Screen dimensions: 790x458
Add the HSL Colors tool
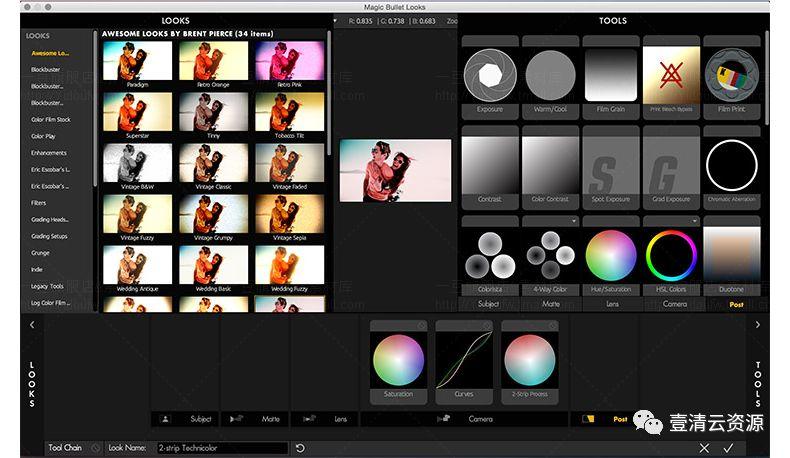point(671,256)
